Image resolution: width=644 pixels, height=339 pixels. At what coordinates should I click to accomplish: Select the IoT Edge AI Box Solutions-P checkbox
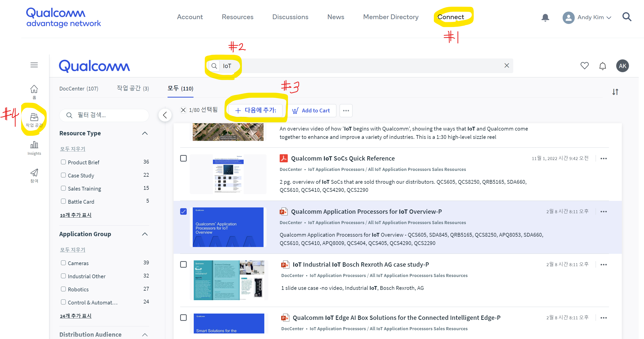183,318
